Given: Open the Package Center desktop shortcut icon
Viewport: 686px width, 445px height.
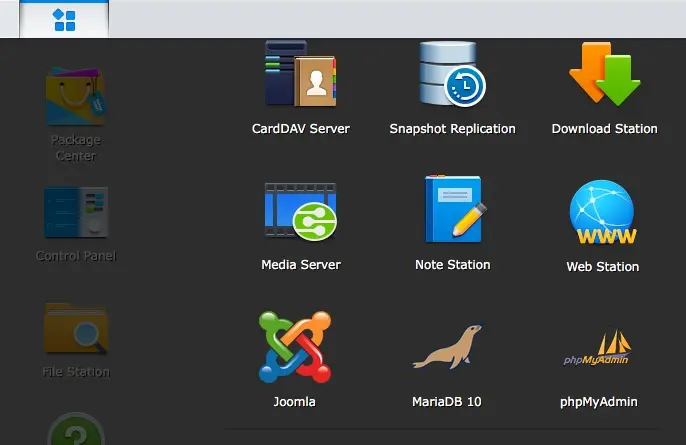Looking at the screenshot, I should pyautogui.click(x=75, y=97).
